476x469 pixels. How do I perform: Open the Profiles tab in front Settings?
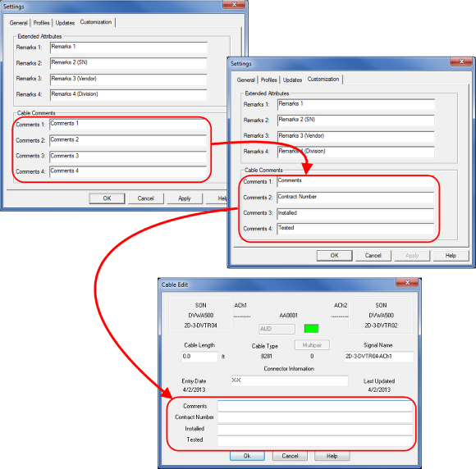tap(268, 80)
